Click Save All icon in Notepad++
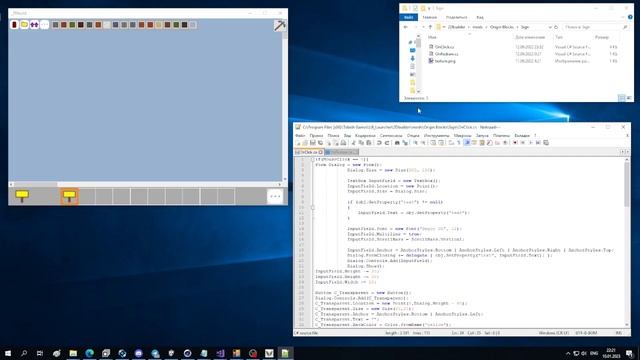Image resolution: width=640 pixels, height=360 pixels. [320, 142]
